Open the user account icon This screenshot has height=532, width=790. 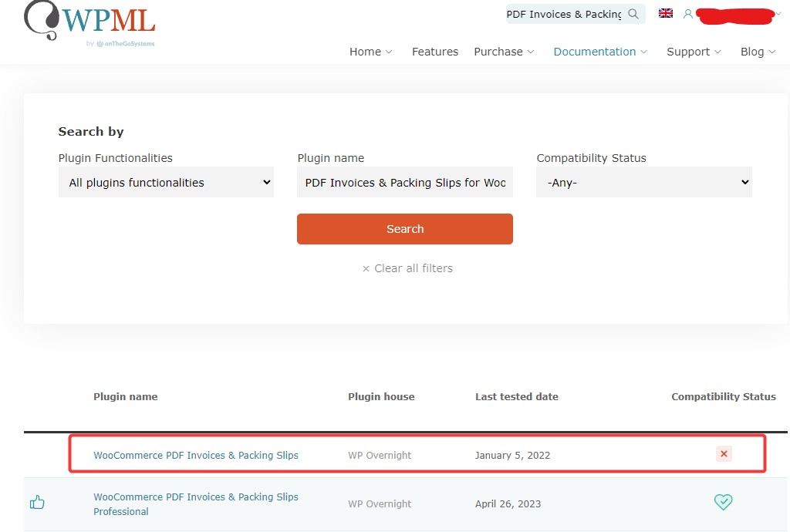click(687, 14)
